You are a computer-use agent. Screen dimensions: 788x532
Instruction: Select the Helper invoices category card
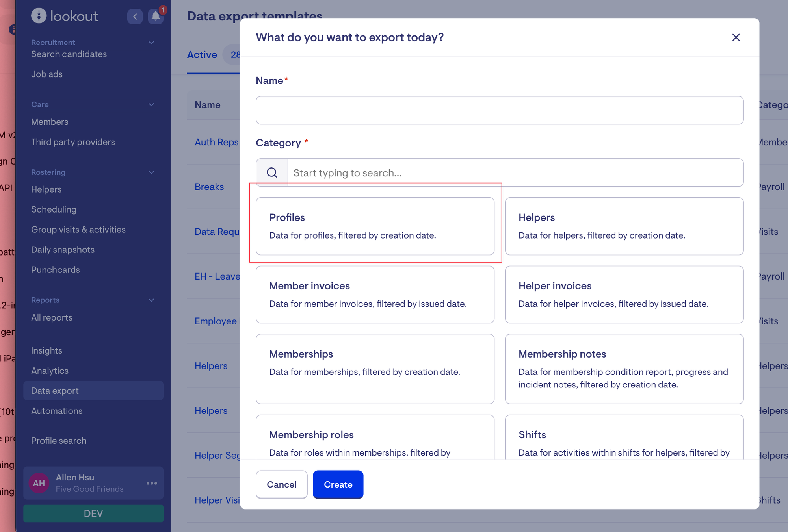click(x=624, y=294)
